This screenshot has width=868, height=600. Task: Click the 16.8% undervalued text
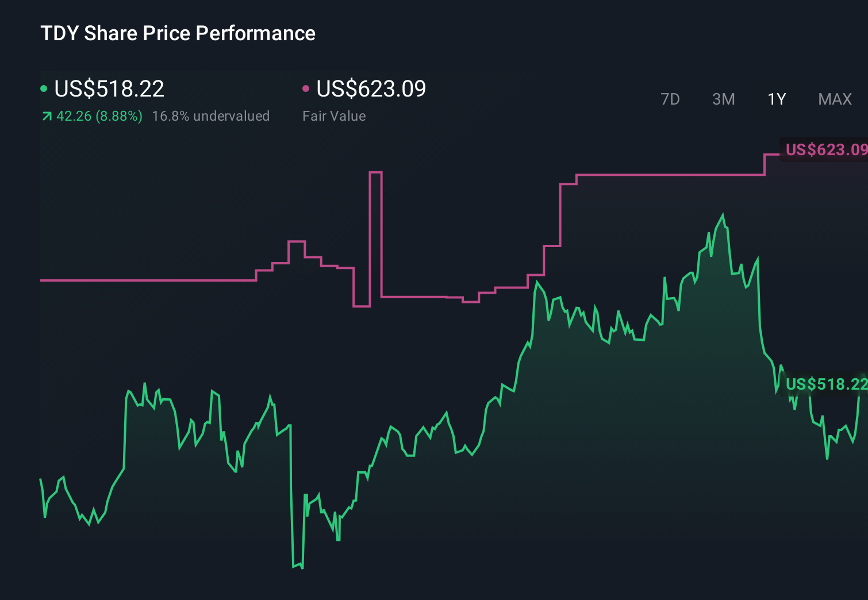click(x=210, y=116)
